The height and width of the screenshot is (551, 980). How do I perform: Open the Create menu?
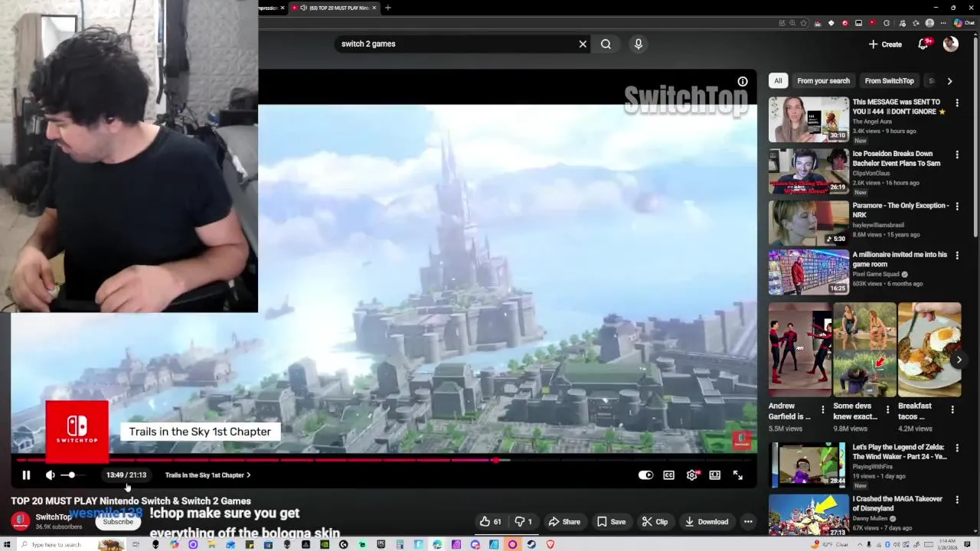click(885, 44)
